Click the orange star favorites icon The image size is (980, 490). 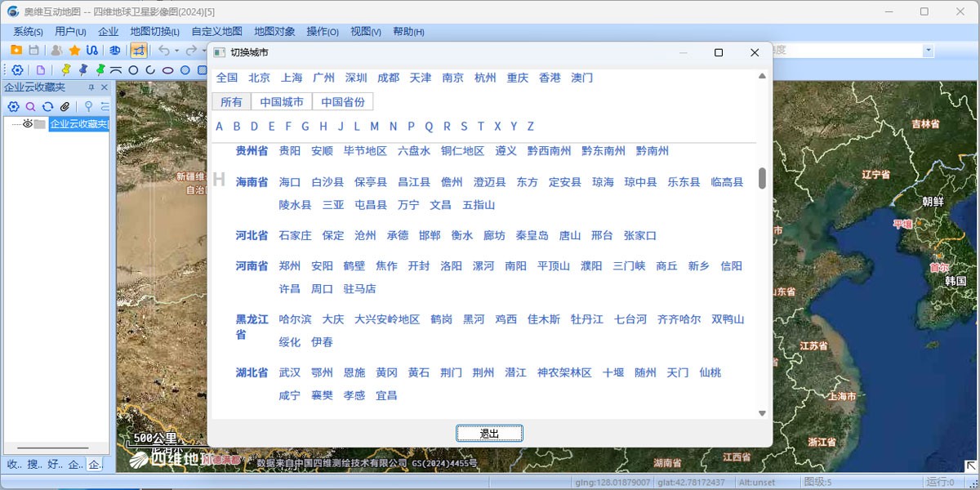74,51
